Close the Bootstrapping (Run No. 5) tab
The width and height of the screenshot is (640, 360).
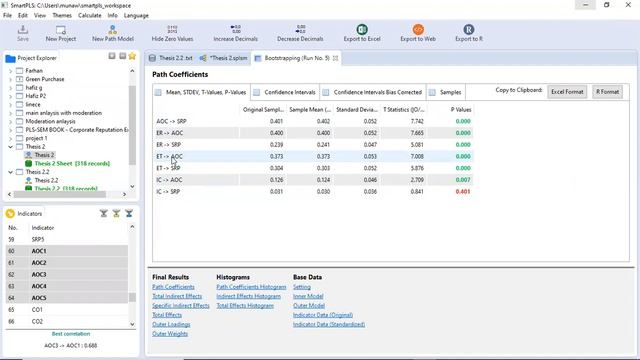point(336,58)
